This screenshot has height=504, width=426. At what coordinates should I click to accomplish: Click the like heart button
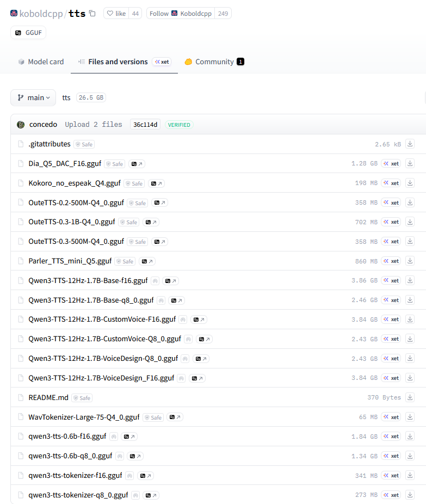tap(116, 14)
